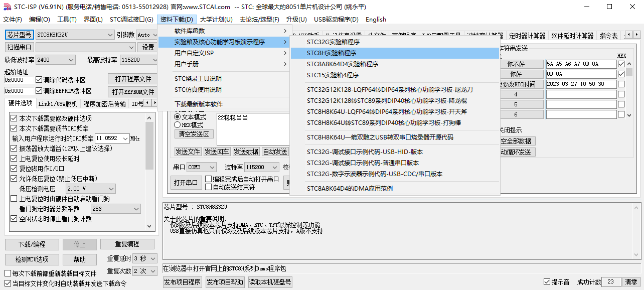The image size is (644, 290).
Task: Toggle 编程完成后自动打开串口 checkbox
Action: click(x=208, y=179)
